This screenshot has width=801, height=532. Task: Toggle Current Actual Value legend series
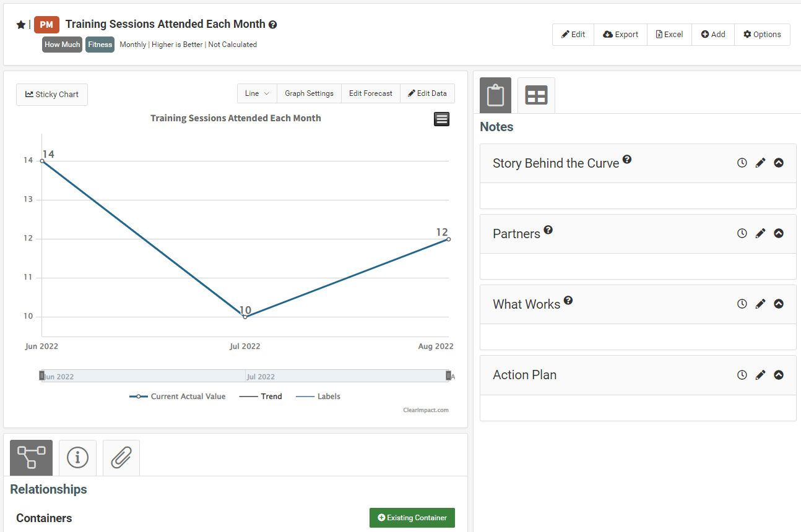pyautogui.click(x=178, y=397)
